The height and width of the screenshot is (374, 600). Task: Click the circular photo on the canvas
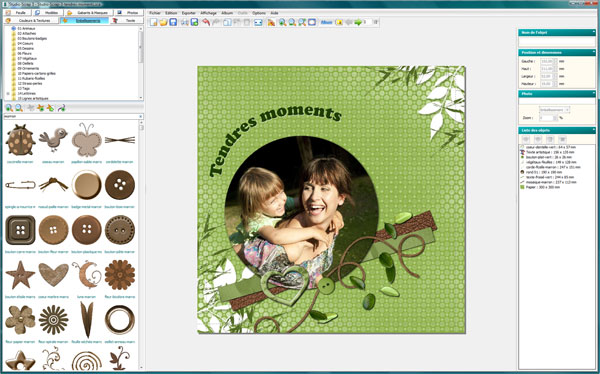click(x=302, y=212)
